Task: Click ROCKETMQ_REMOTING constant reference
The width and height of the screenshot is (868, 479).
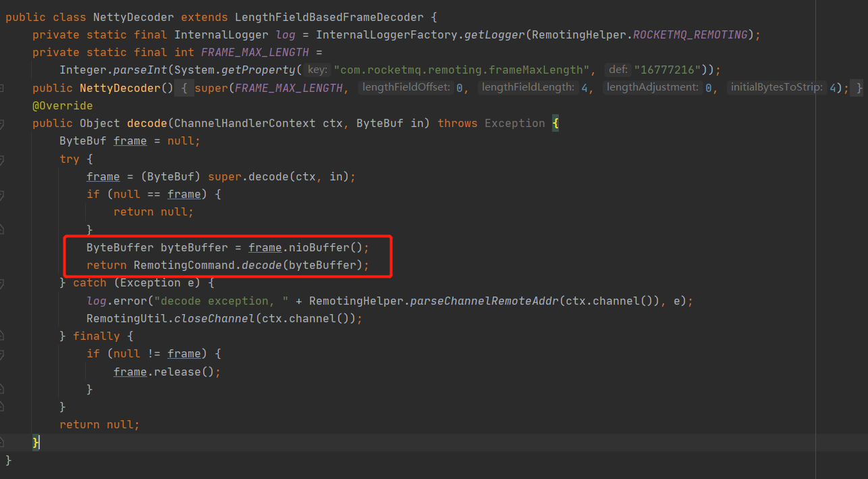Action: (x=690, y=34)
